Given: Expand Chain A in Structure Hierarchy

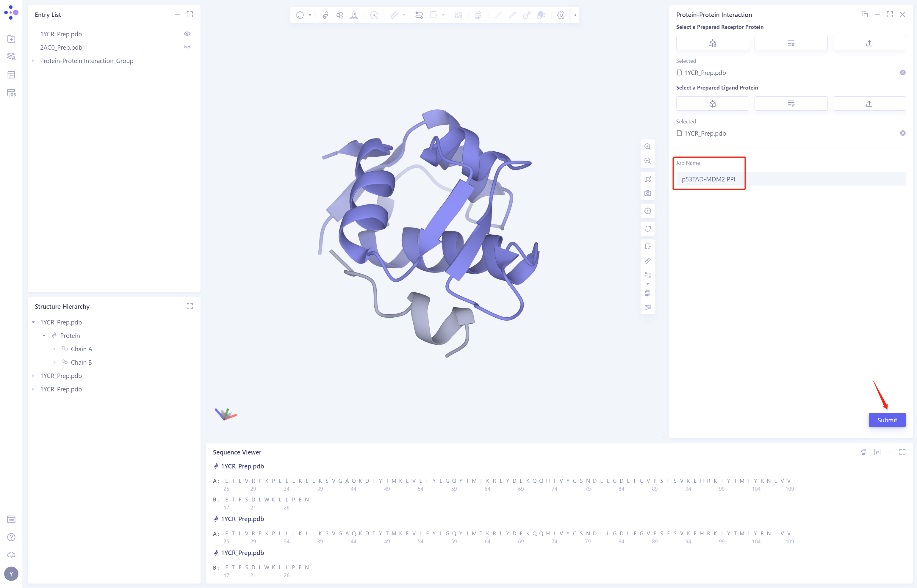Looking at the screenshot, I should (x=54, y=349).
